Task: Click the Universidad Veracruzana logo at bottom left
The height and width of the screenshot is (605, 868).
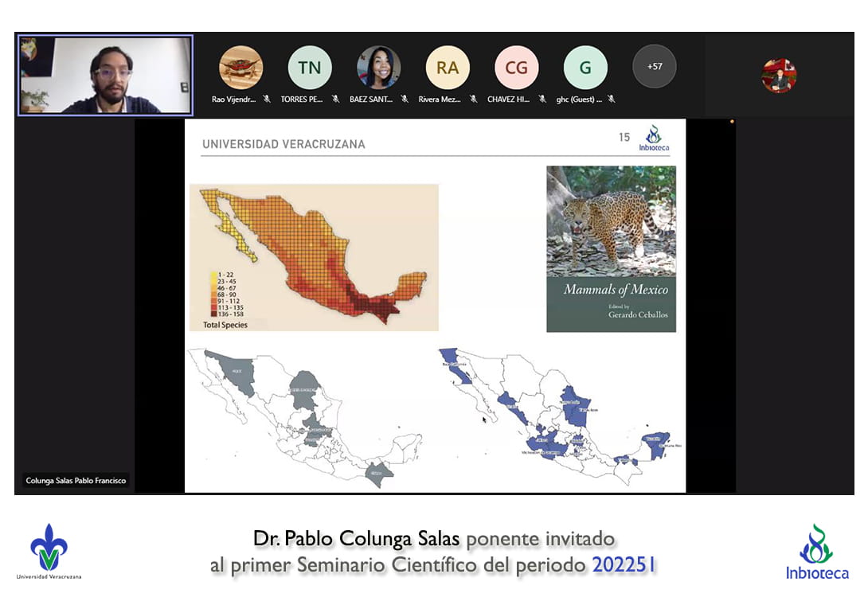Action: coord(49,550)
